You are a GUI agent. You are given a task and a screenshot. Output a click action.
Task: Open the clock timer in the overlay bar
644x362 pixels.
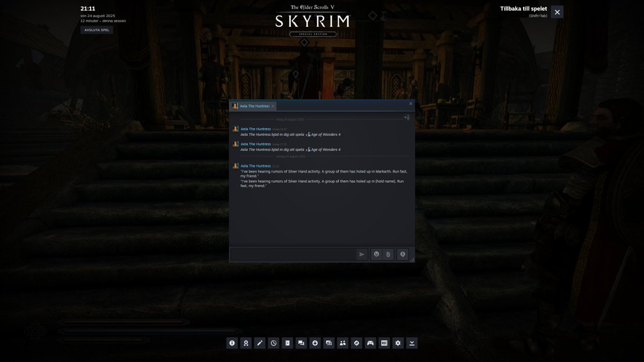click(x=274, y=343)
